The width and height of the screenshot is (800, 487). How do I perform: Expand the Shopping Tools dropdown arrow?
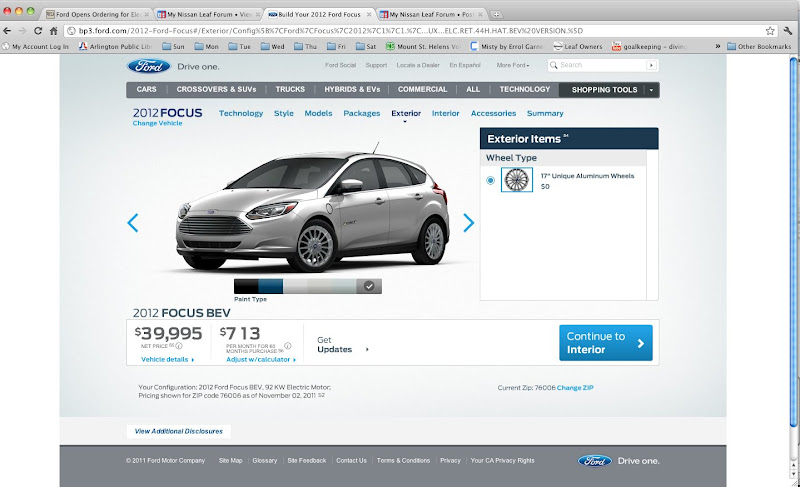(x=651, y=90)
